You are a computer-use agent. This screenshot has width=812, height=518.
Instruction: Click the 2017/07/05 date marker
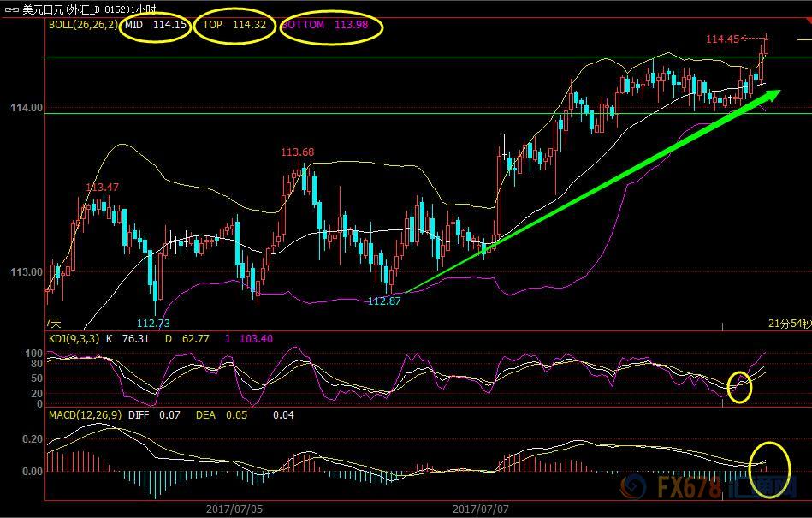(x=234, y=508)
